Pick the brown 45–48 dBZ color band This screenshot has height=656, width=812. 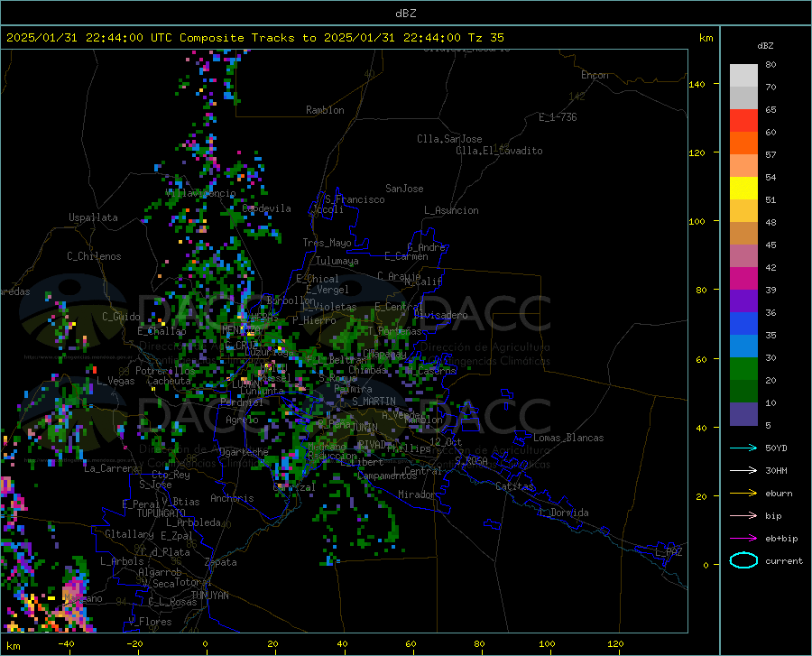coord(743,234)
